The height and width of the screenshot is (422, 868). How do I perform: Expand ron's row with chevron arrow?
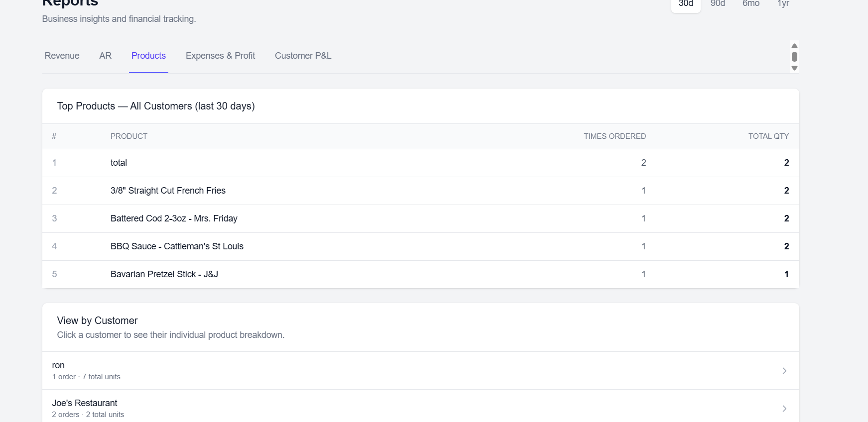point(784,371)
